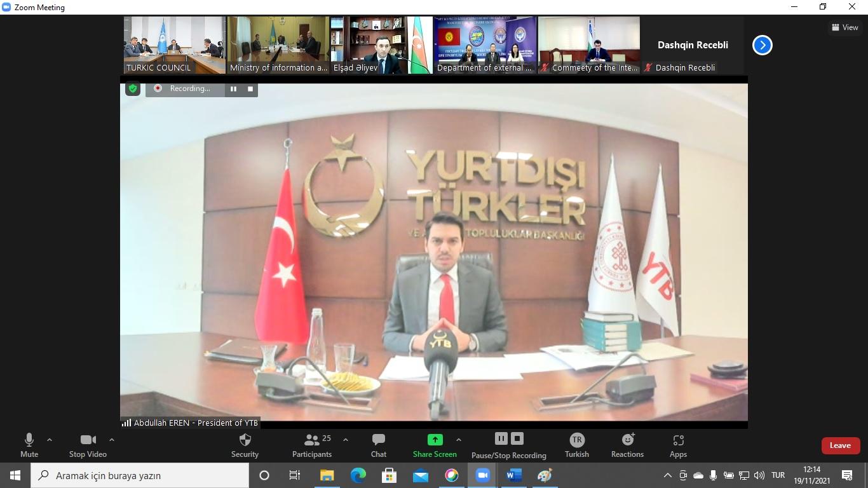Screen dimensions: 868x488
Task: Open Microsoft Store from taskbar
Action: (x=390, y=475)
